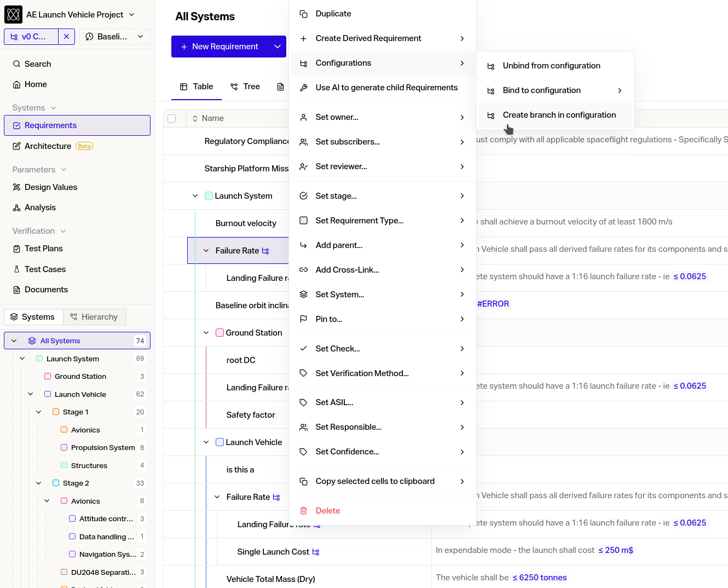
Task: Click the Set ASIL tag icon
Action: click(304, 402)
